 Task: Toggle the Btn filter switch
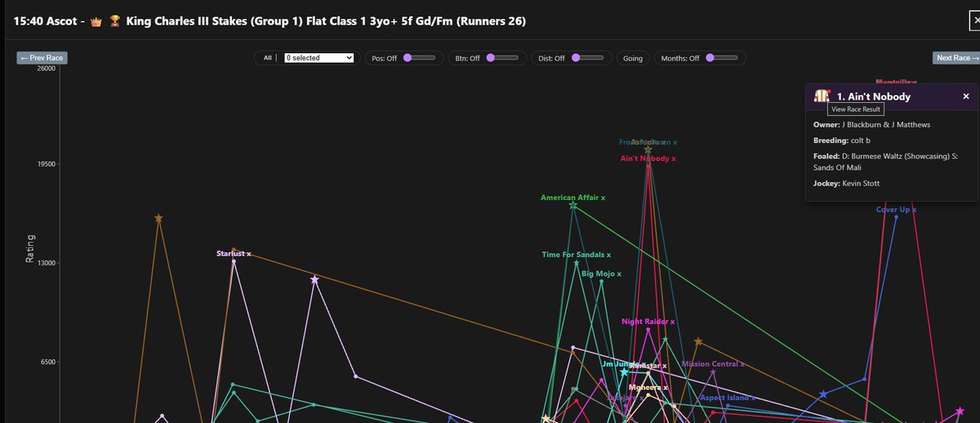(x=503, y=58)
